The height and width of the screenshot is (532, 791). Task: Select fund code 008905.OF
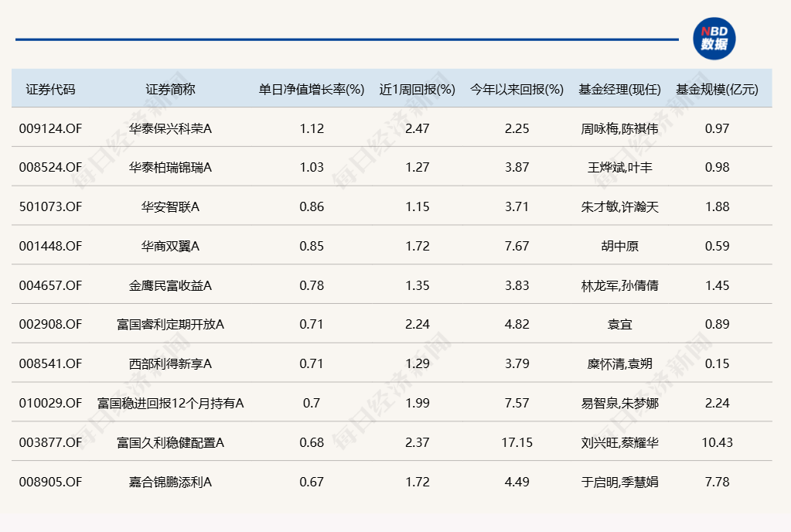tap(50, 482)
